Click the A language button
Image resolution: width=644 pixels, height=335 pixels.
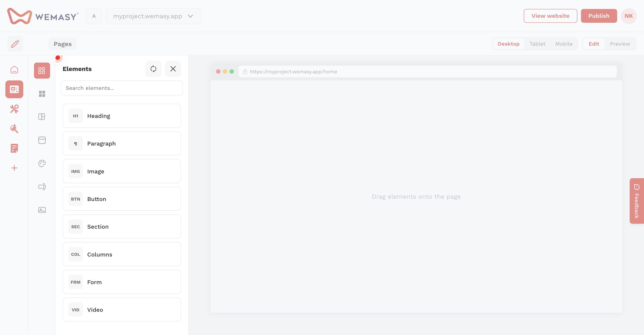point(94,16)
